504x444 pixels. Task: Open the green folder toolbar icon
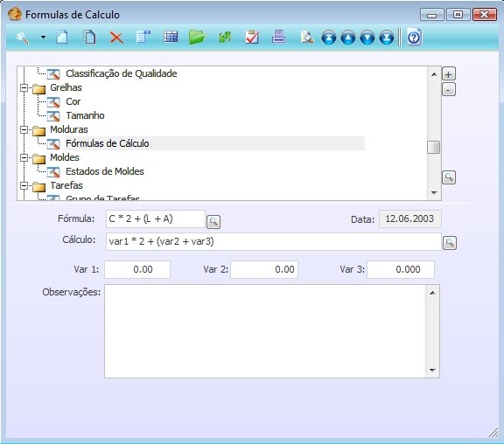(x=197, y=38)
